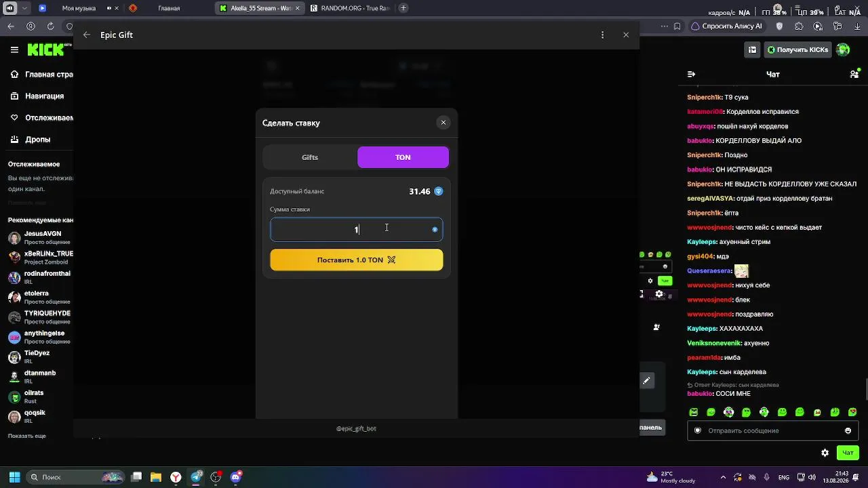Open Навигация in Kick sidebar

[x=38, y=96]
